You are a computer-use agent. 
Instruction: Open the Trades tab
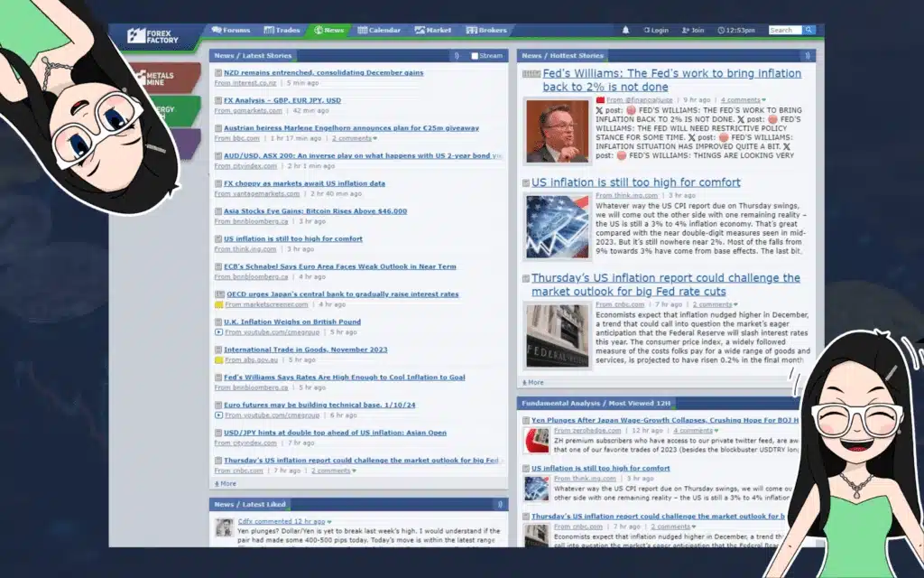282,30
